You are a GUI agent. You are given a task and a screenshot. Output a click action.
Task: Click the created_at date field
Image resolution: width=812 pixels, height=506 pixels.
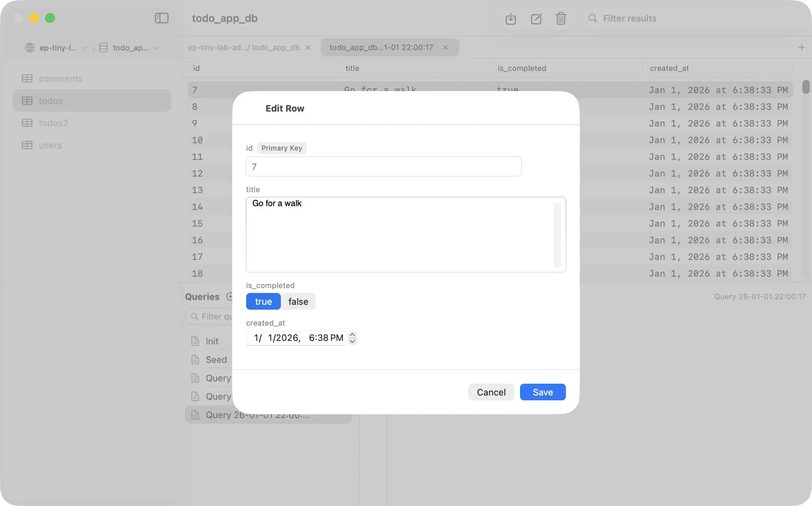(x=295, y=338)
